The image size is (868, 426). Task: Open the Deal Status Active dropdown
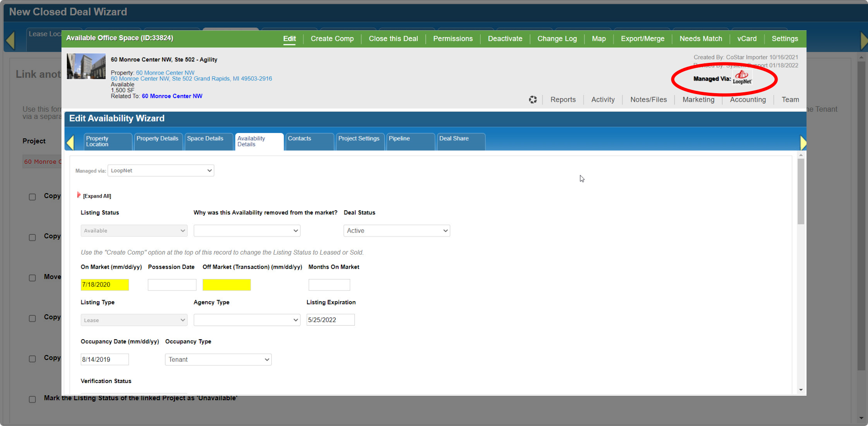[x=396, y=231]
